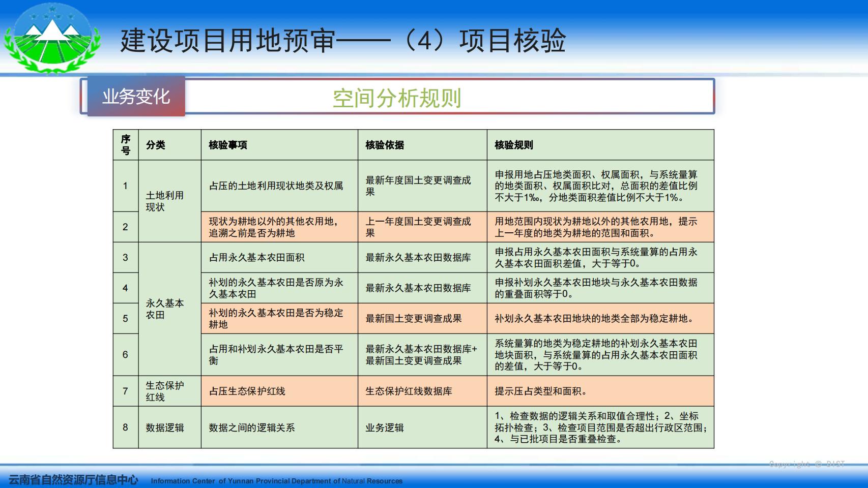Click the 空间分析规则 heading
Viewport: 868px width, 488px height.
(397, 98)
